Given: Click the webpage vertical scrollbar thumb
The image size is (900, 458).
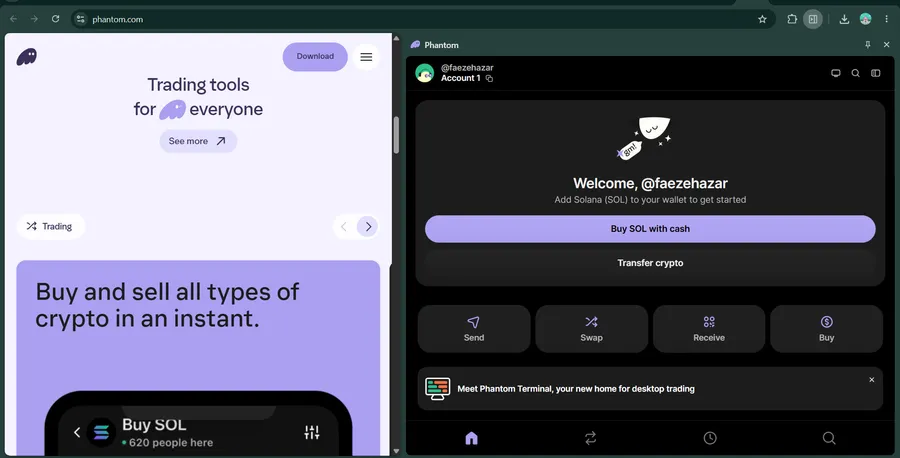Looking at the screenshot, I should pyautogui.click(x=396, y=135).
